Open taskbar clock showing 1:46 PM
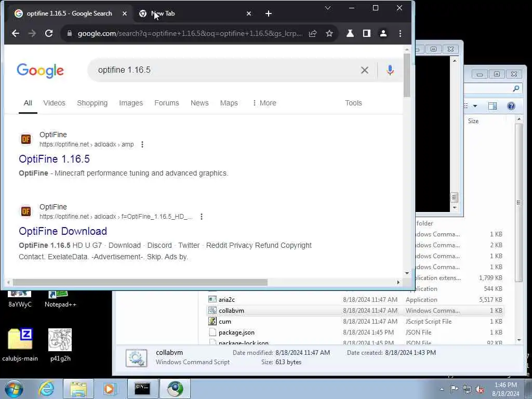The image size is (532, 399). tap(506, 389)
